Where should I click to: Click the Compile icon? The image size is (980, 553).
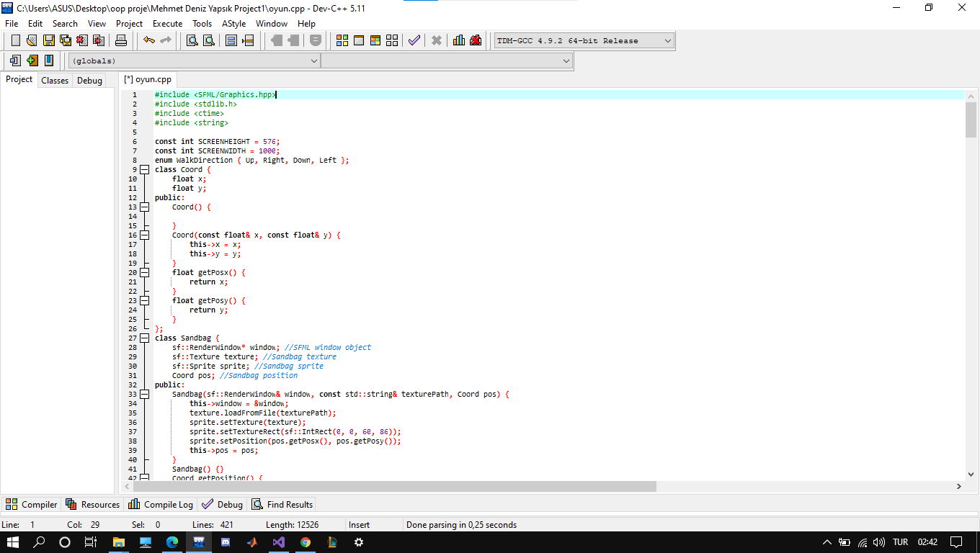point(342,41)
